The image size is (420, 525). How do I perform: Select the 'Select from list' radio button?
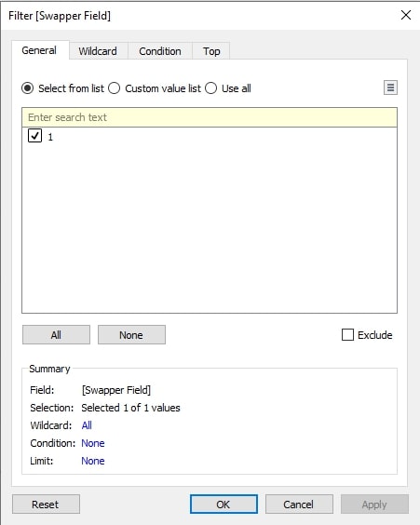point(27,88)
